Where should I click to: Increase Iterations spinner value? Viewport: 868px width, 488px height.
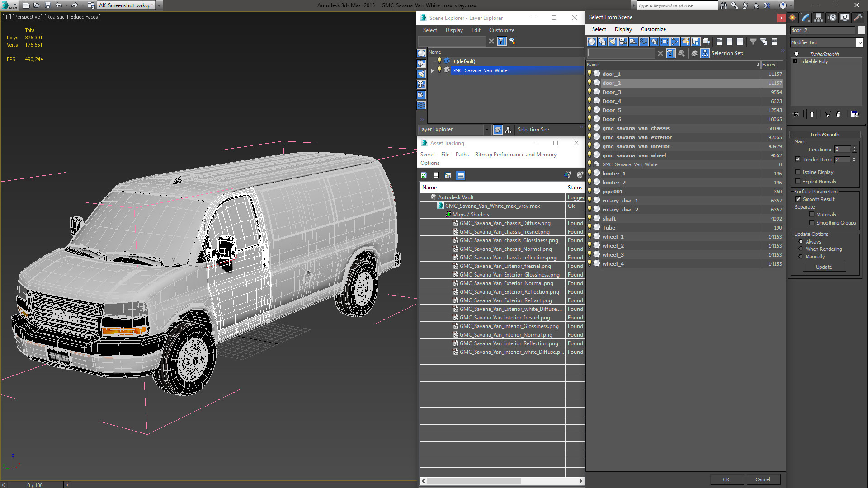pyautogui.click(x=854, y=148)
